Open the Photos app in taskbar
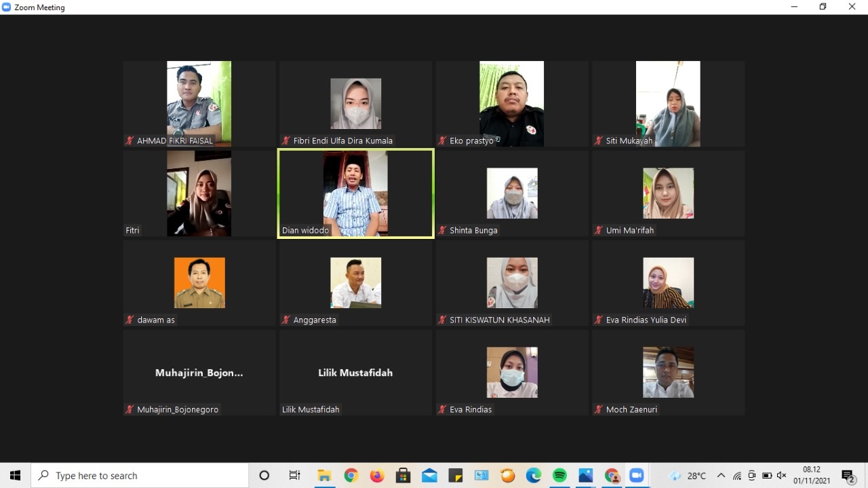The image size is (868, 488). click(x=586, y=476)
